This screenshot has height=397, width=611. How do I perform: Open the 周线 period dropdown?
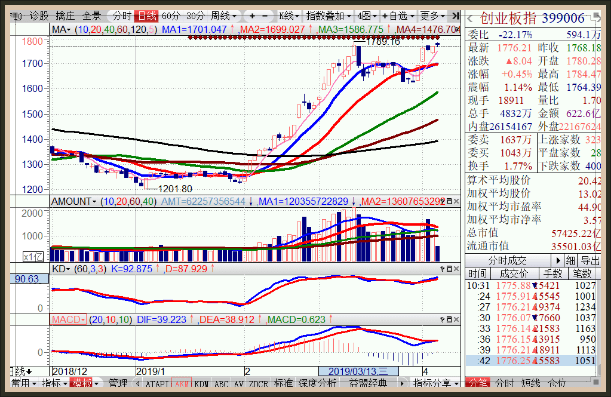[224, 16]
